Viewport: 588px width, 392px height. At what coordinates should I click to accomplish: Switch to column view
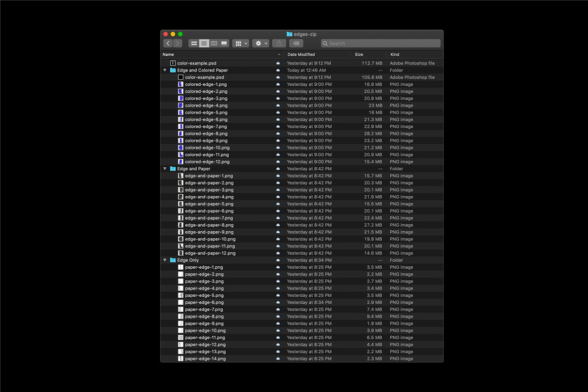click(x=214, y=44)
